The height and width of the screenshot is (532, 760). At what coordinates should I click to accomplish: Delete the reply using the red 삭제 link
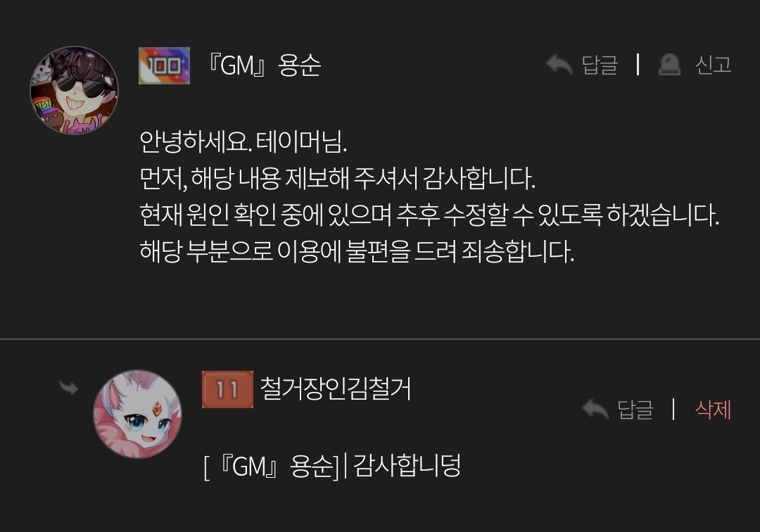click(x=713, y=410)
